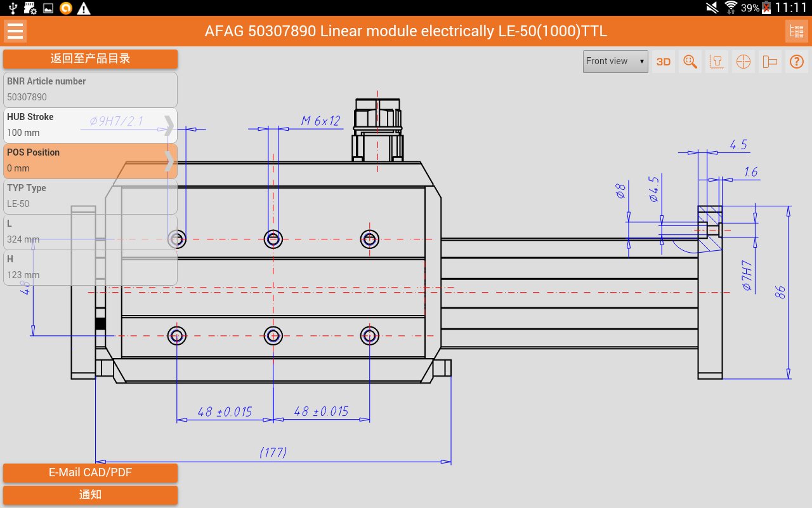Image resolution: width=812 pixels, height=508 pixels.
Task: Open the hamburger menu
Action: 15,30
